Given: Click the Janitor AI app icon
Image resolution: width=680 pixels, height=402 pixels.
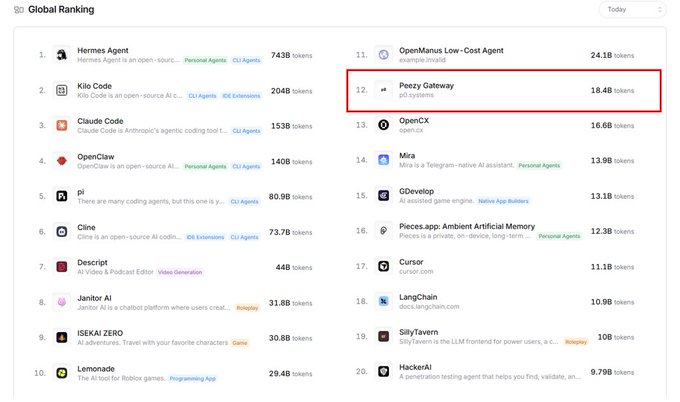Looking at the screenshot, I should point(62,302).
